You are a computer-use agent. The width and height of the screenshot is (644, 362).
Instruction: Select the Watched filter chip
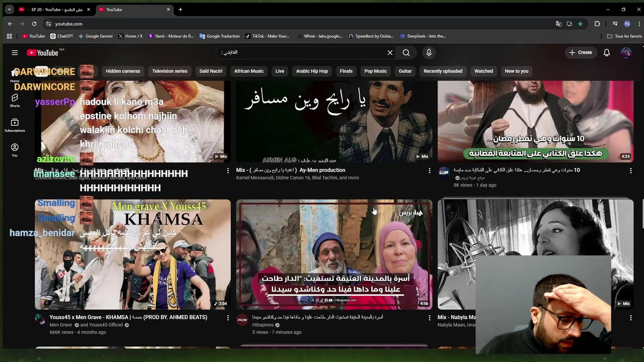tap(484, 71)
